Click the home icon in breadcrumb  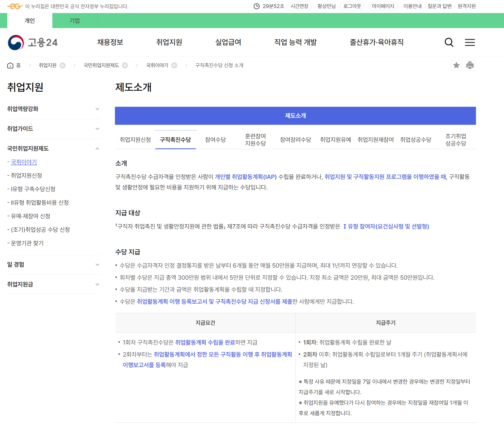pos(10,65)
